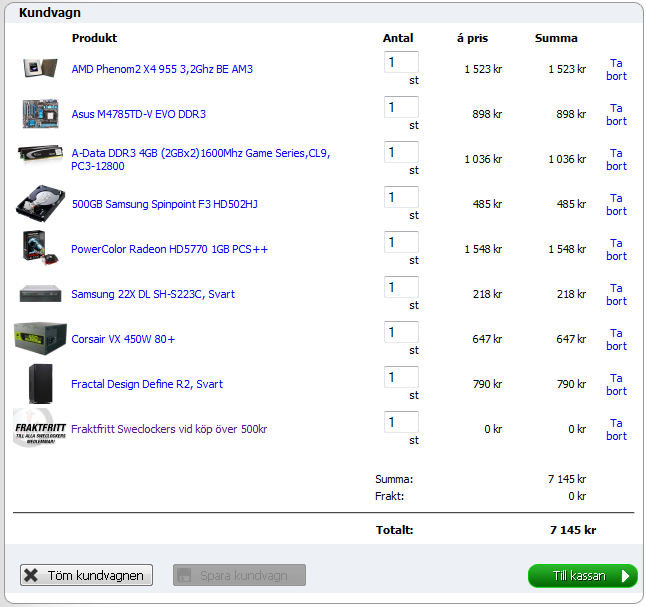Click the Frakt 0 kr value

click(x=577, y=496)
